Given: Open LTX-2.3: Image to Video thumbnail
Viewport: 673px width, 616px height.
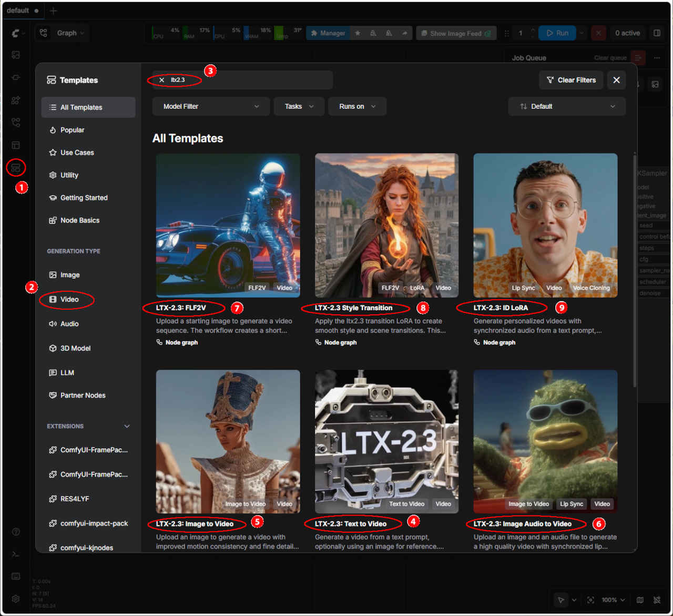Looking at the screenshot, I should (228, 441).
